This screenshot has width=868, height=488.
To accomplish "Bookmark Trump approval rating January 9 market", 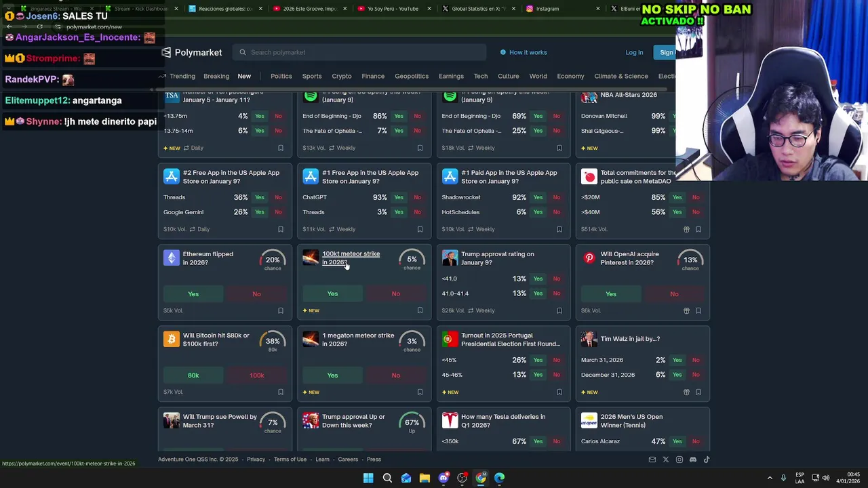I will [x=559, y=310].
